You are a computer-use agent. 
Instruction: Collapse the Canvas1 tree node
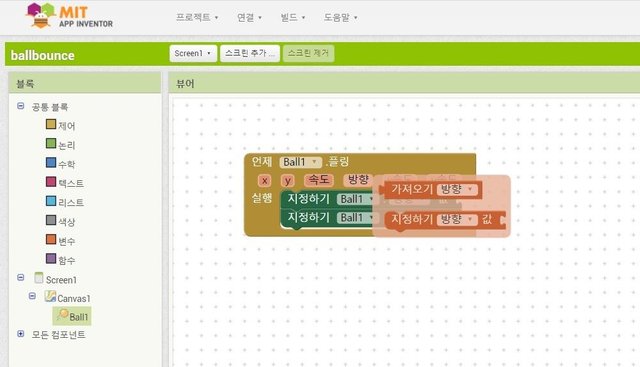click(x=32, y=296)
